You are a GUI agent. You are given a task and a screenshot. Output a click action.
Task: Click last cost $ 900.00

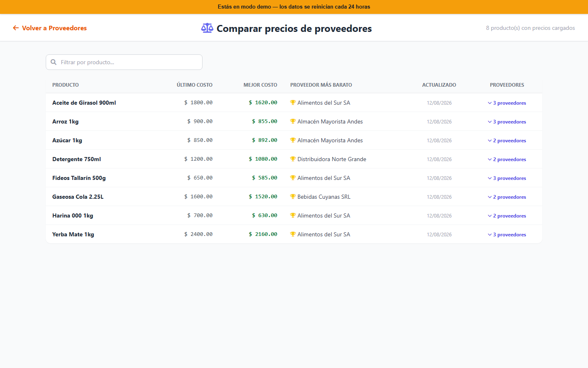(x=200, y=121)
